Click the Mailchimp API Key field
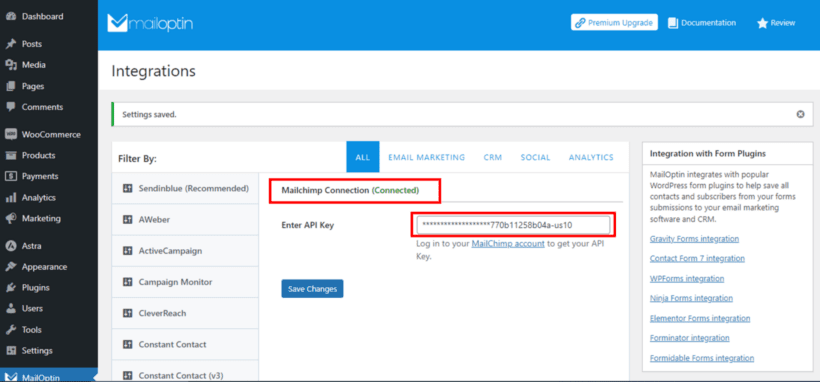Viewport: 820px width, 382px height. [513, 225]
